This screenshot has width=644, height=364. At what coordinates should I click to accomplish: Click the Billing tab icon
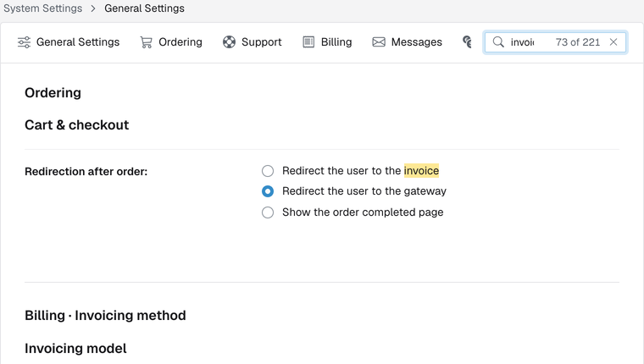(x=308, y=41)
